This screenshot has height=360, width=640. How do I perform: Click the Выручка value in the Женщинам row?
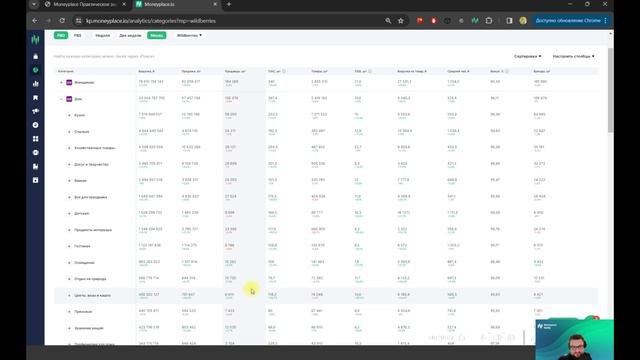pyautogui.click(x=151, y=82)
